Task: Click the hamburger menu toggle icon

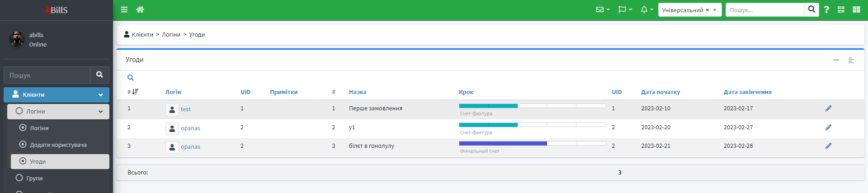Action: [124, 9]
